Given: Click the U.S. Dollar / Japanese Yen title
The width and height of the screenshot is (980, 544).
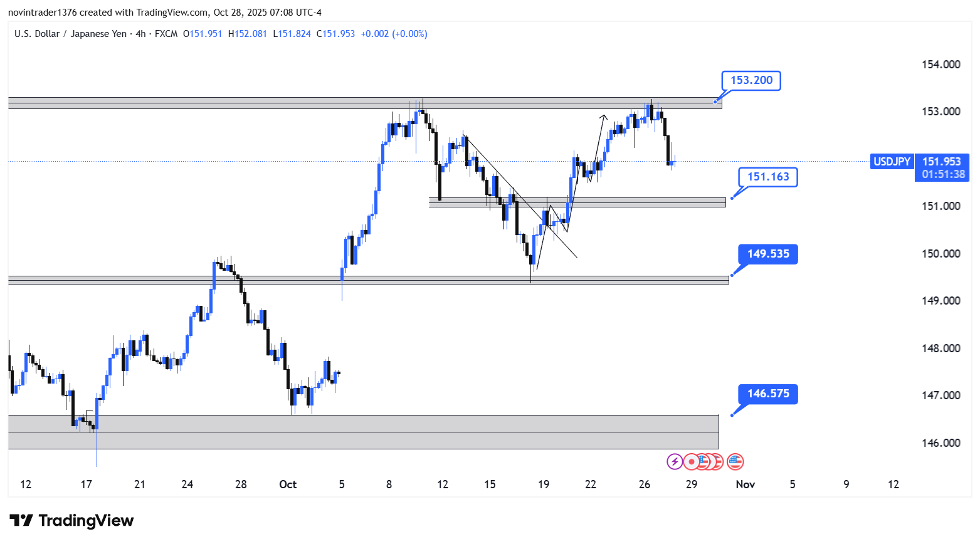Looking at the screenshot, I should pyautogui.click(x=70, y=34).
